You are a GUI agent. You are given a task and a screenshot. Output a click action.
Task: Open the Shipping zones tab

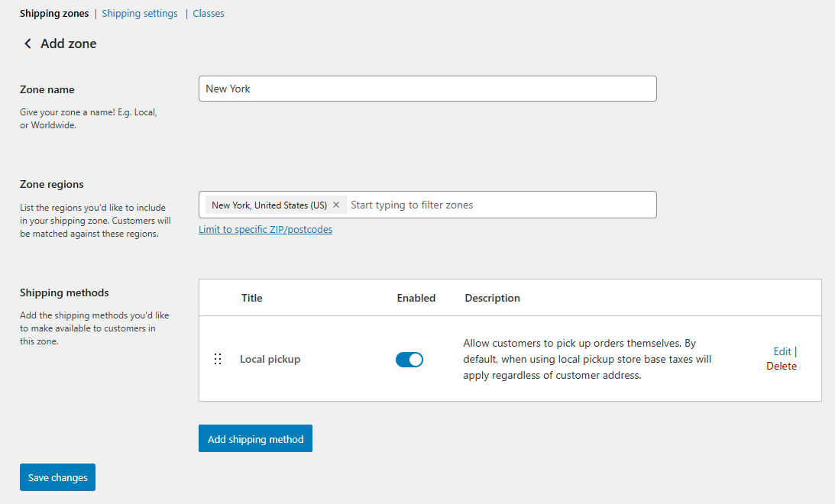click(x=53, y=13)
